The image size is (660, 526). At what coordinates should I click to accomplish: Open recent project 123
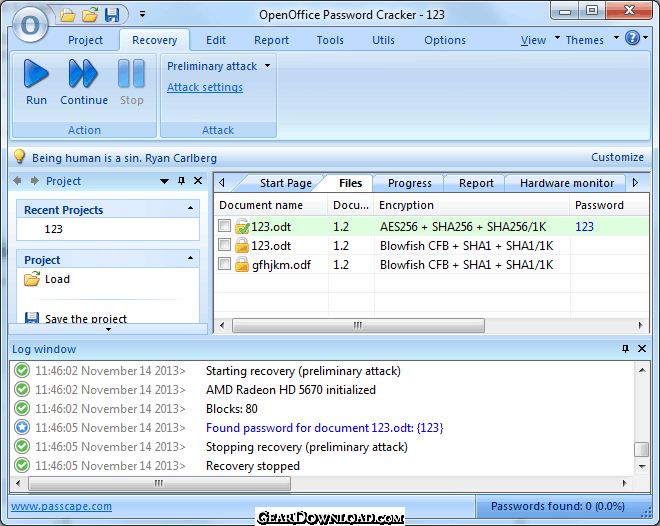point(53,229)
